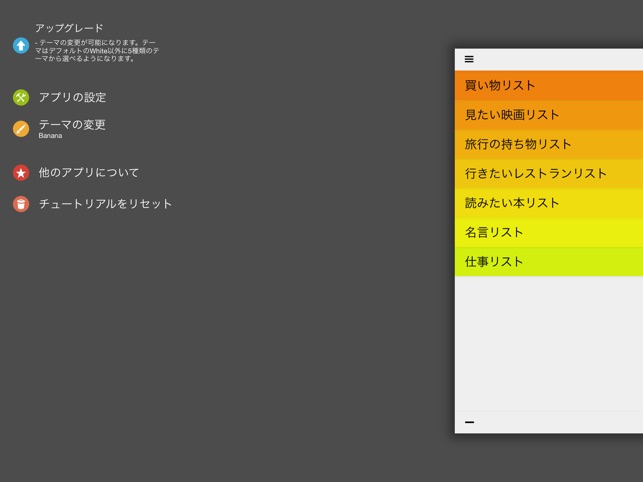Click the red star icon
643x482 pixels.
click(x=21, y=173)
